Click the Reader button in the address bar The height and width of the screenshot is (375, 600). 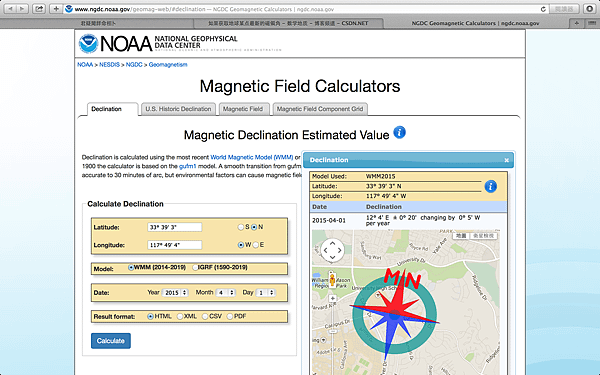click(564, 9)
